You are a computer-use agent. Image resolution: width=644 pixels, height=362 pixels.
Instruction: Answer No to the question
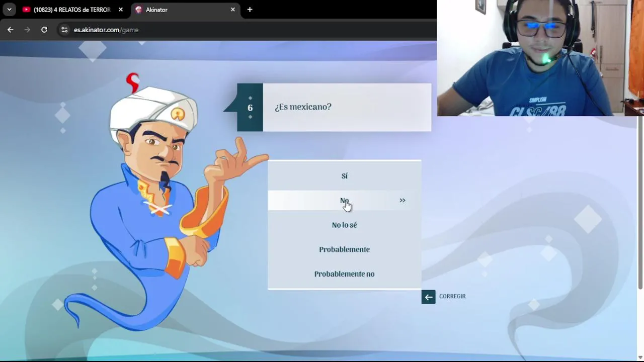pyautogui.click(x=345, y=201)
